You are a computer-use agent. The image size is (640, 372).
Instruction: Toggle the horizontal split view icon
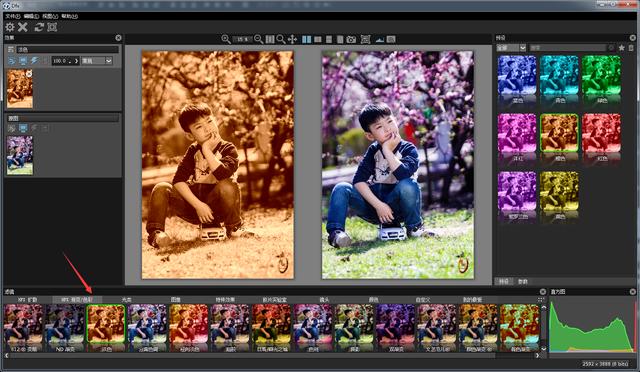318,39
